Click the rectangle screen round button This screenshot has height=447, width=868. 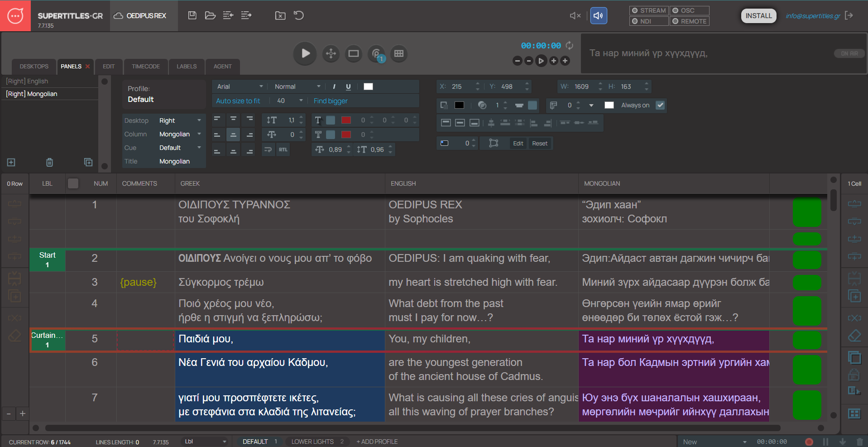(354, 53)
